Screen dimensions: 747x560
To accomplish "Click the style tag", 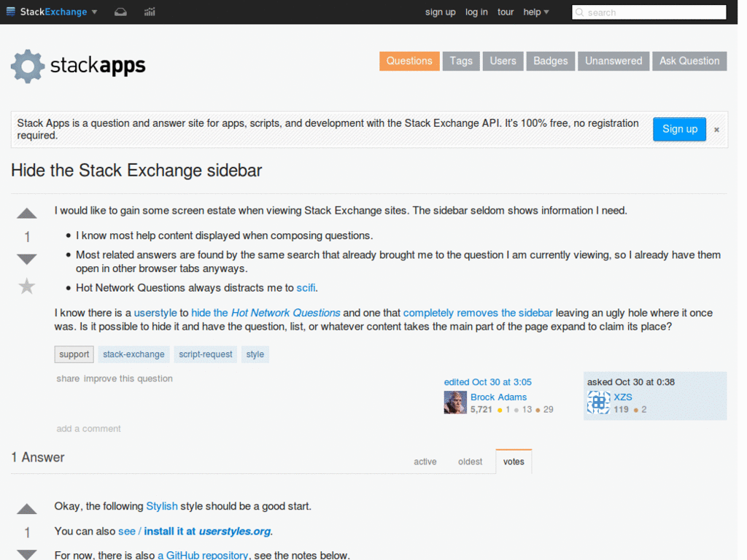I will (255, 354).
